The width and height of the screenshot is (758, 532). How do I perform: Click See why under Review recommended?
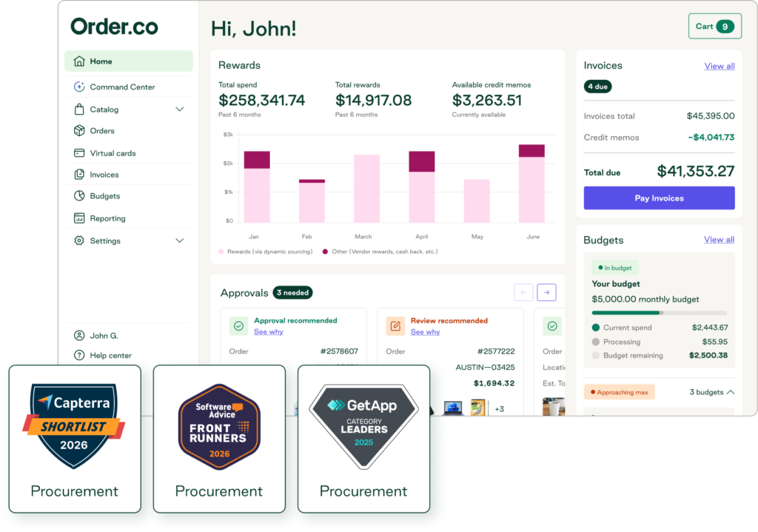(x=425, y=332)
